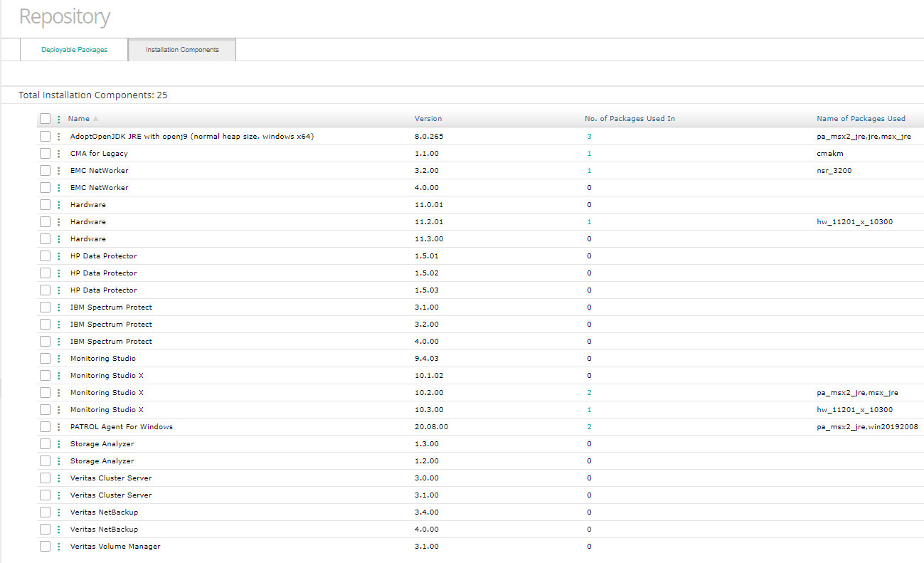The image size is (924, 563).
Task: Click package count 2 for Monitoring Studio X 10.2.00
Action: [589, 393]
